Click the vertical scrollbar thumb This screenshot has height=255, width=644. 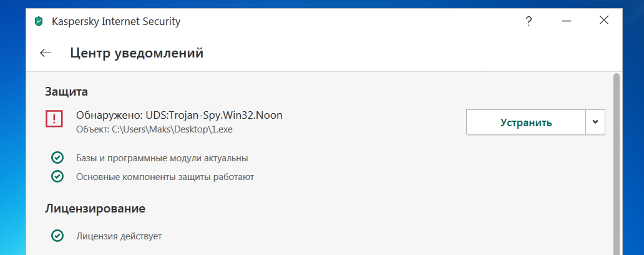pos(617,162)
